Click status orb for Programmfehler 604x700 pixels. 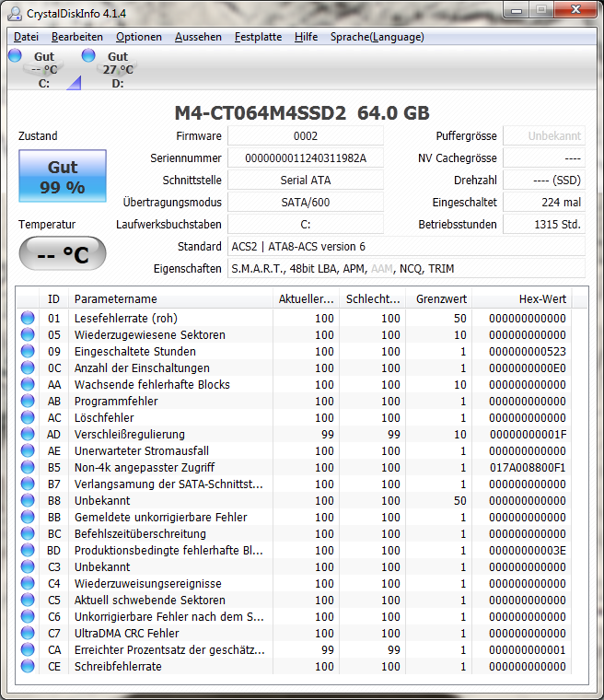28,401
